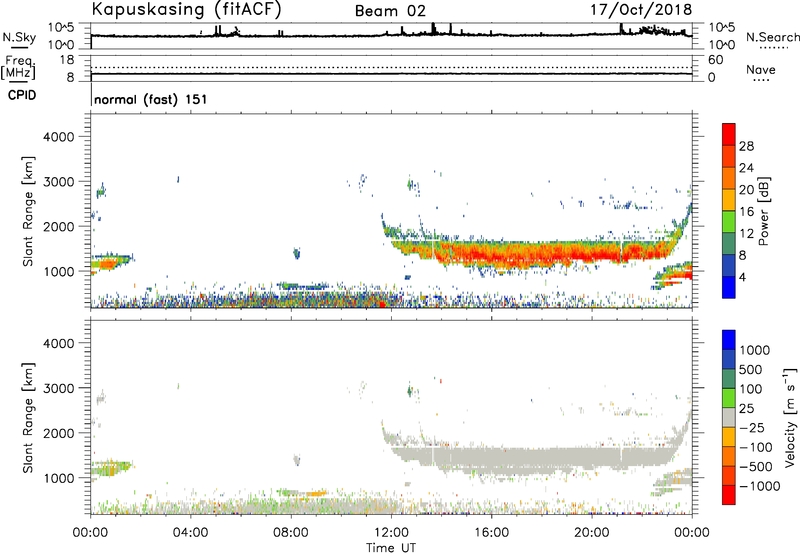Screen dimensions: 800x554
Task: Click the '18' frequency tick label
Action: tap(67, 60)
